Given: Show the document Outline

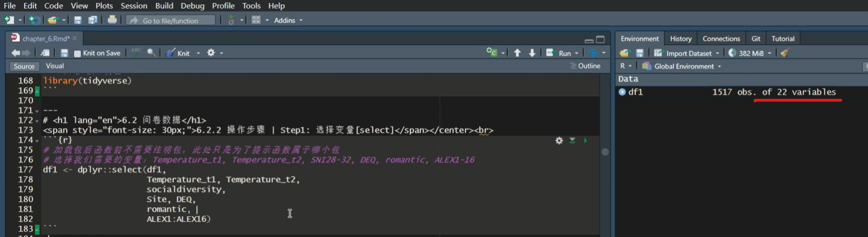Looking at the screenshot, I should 585,66.
